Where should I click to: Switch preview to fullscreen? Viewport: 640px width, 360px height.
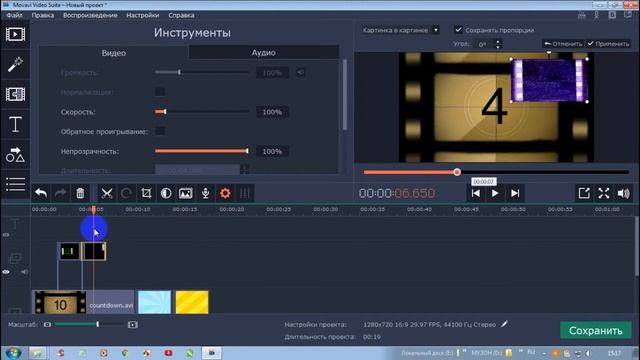point(604,193)
